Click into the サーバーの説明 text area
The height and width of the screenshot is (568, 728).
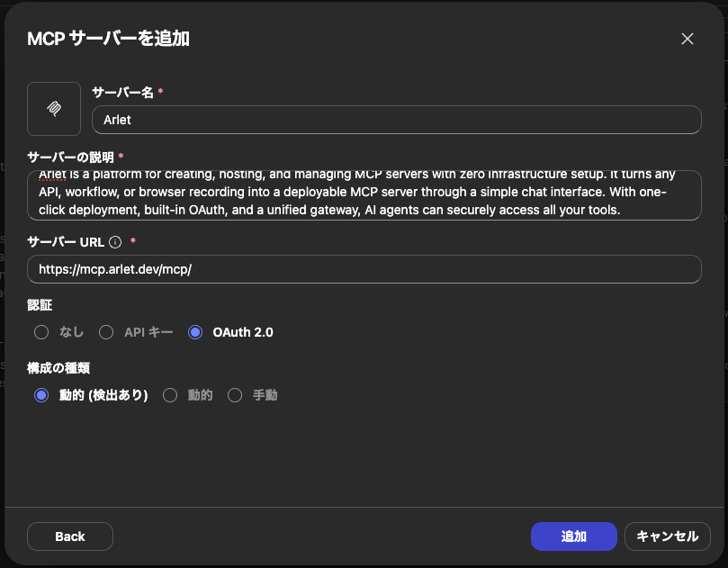pos(364,195)
